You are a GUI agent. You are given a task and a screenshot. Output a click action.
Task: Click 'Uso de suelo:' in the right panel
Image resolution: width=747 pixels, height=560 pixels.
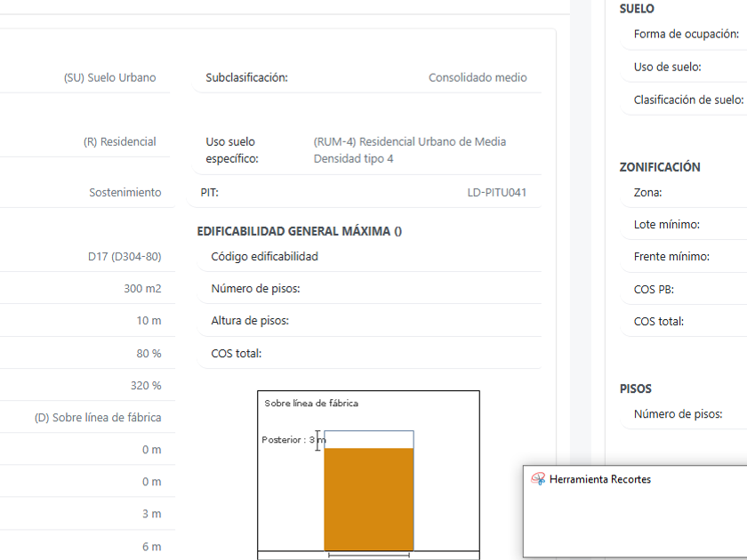667,68
